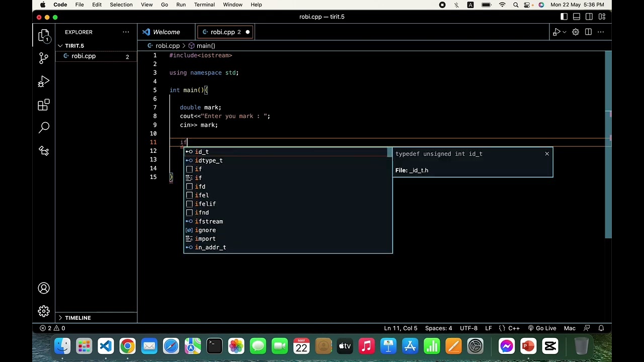Image resolution: width=644 pixels, height=362 pixels.
Task: Open the notifications bell in status bar
Action: pos(601,328)
